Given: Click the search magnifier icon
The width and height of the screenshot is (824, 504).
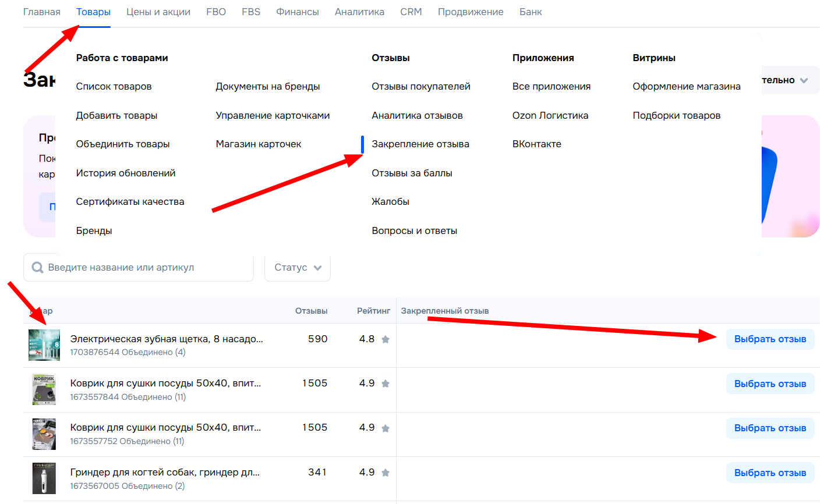Looking at the screenshot, I should click(x=37, y=268).
